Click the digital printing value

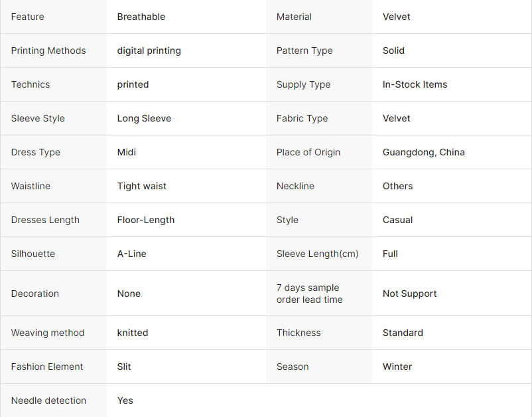click(149, 50)
